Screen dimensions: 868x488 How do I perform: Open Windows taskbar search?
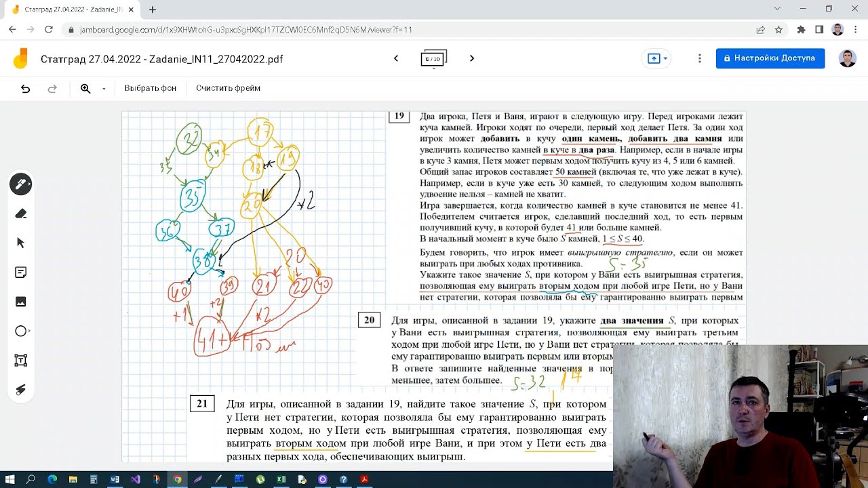click(x=31, y=479)
